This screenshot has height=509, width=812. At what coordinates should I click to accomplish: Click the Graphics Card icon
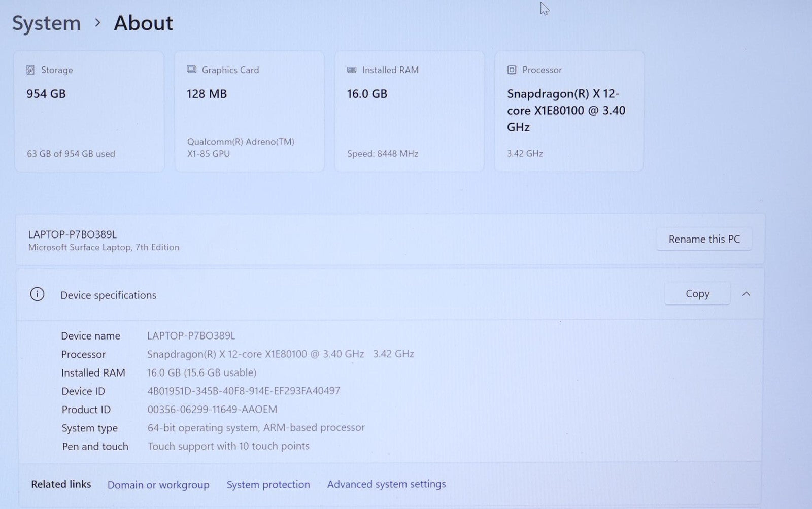coord(191,70)
